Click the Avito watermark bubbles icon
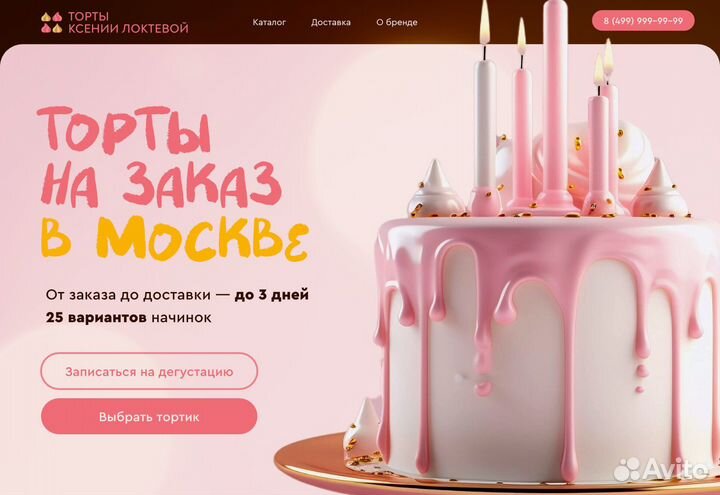 pos(627,469)
